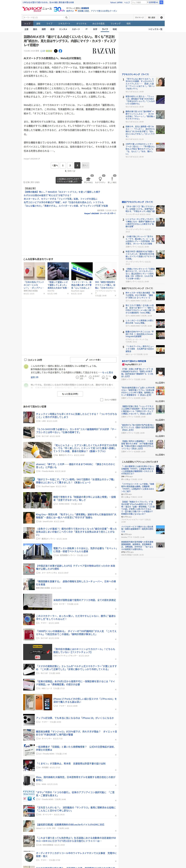Click the web search button in top bar
Screen dimensions: 186x868
point(161,2)
